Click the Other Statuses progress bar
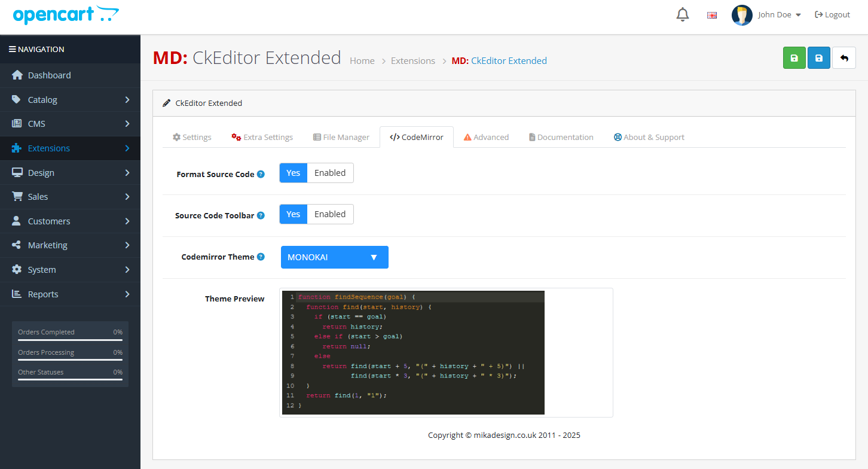868x469 pixels. point(70,380)
